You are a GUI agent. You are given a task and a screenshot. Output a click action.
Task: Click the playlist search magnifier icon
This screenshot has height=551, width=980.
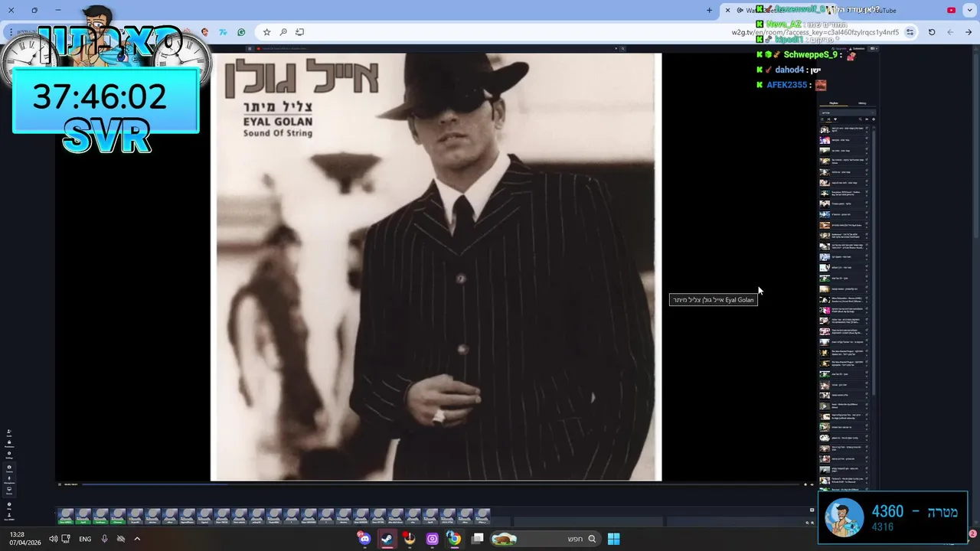point(860,119)
